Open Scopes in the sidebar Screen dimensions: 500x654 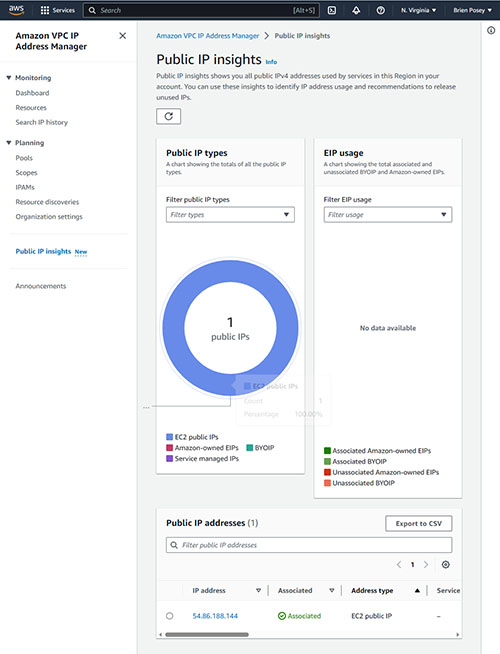coord(26,173)
